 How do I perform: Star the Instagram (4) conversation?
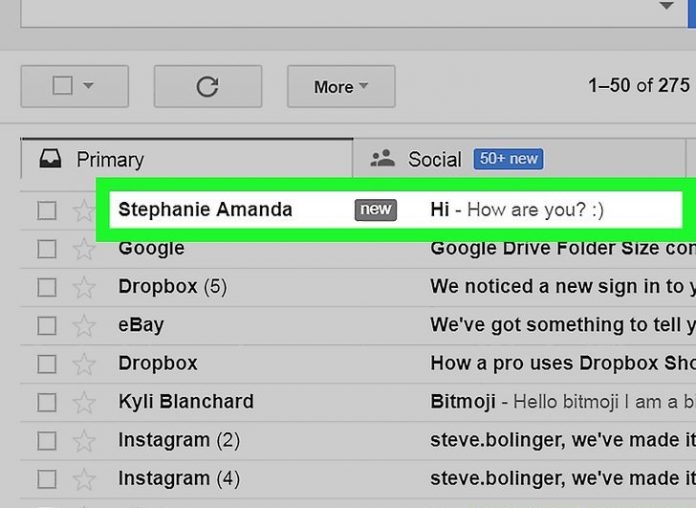coord(84,479)
